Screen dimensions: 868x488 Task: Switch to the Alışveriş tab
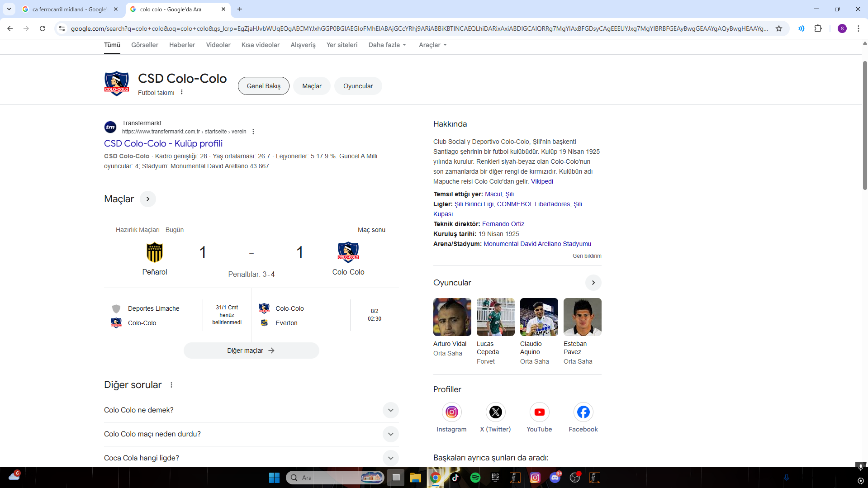[303, 45]
